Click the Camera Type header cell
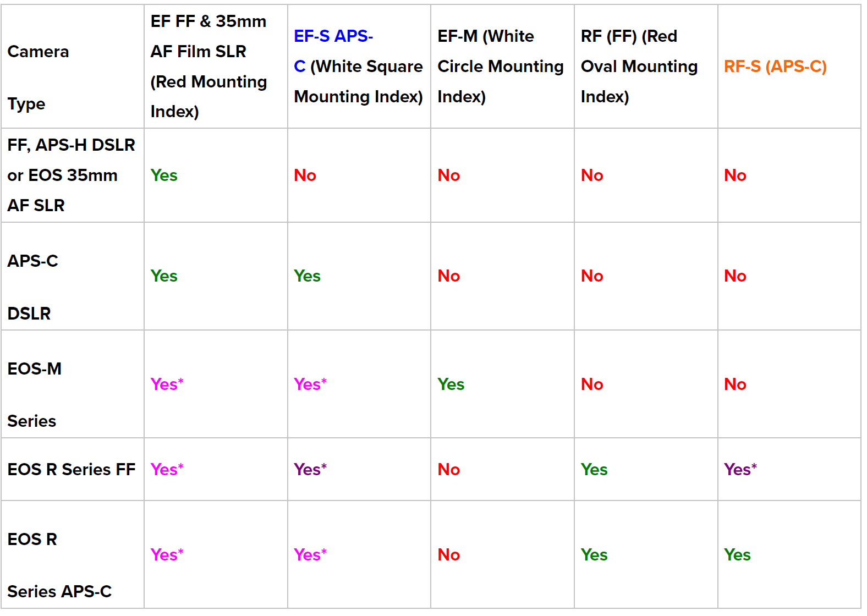This screenshot has width=867, height=616. point(38,52)
